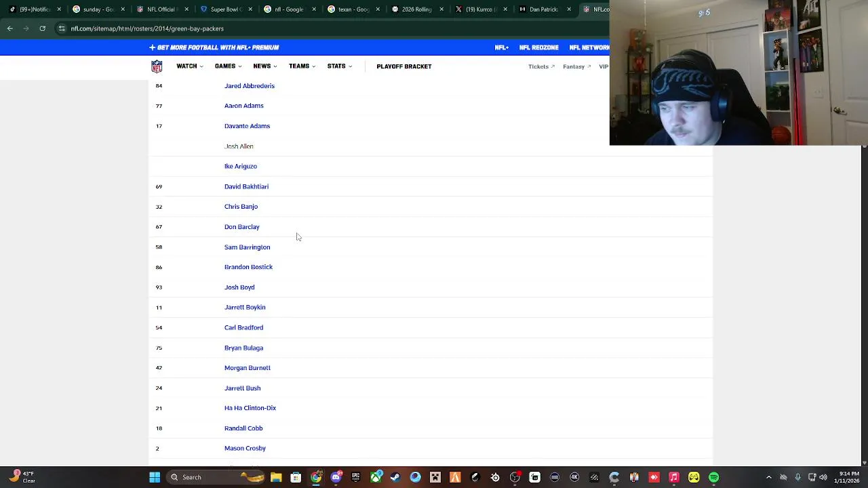Image resolution: width=868 pixels, height=488 pixels.
Task: Open the 4K app taskbar icon
Action: click(x=574, y=477)
